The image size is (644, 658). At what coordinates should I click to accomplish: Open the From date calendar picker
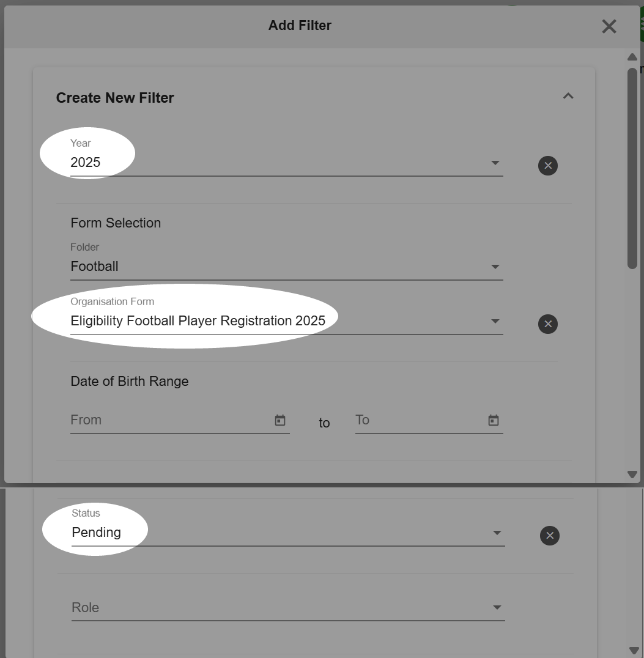click(x=280, y=420)
